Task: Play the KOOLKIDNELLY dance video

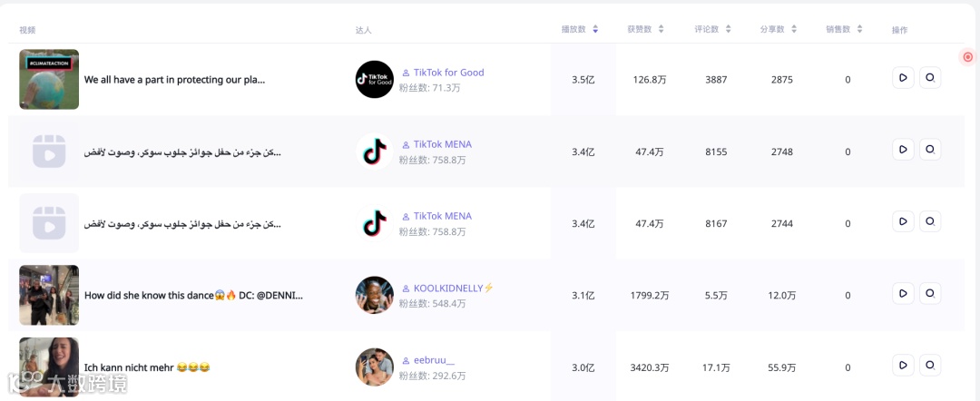Action: [x=903, y=293]
